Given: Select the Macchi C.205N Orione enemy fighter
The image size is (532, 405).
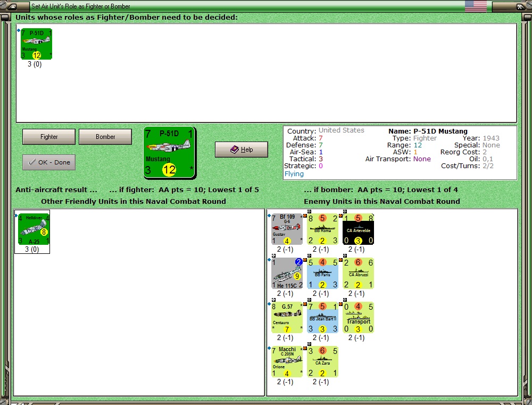Looking at the screenshot, I should [287, 361].
